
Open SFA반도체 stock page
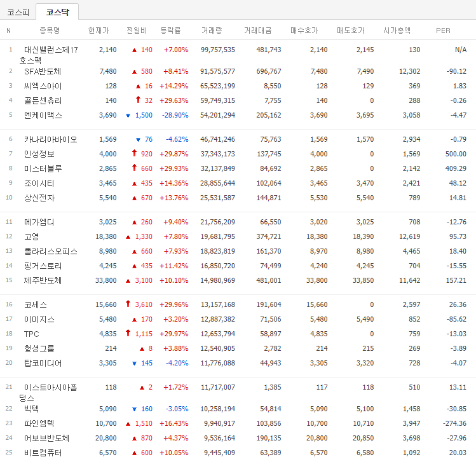43,71
